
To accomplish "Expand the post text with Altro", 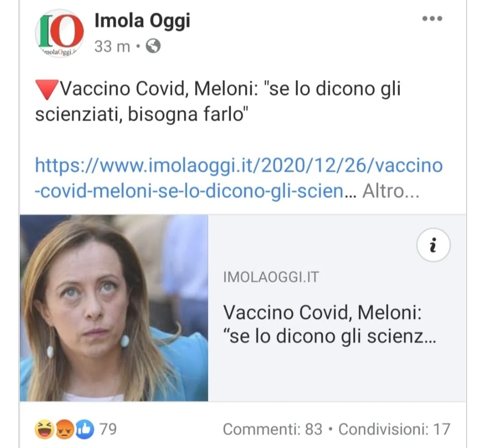I will [390, 192].
